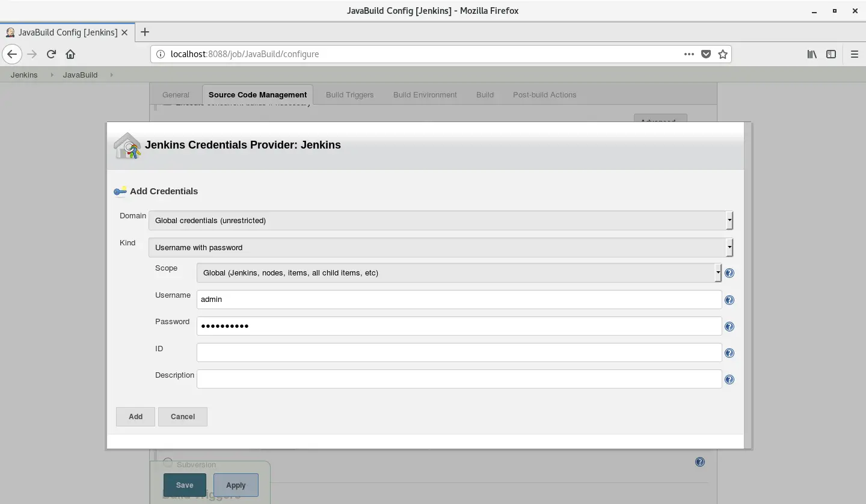Select the Subversion radio button
This screenshot has width=866, height=504.
(168, 463)
